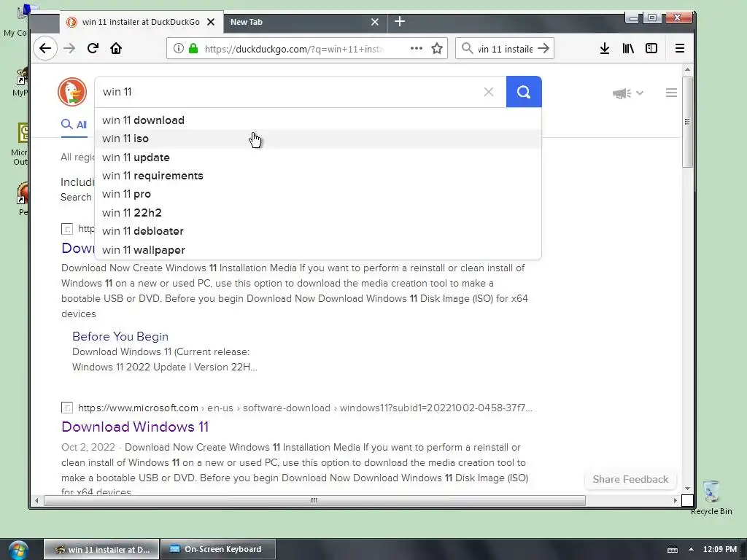Click the vertical scrollbar thumb
Screen dimensions: 747x560
[687, 122]
